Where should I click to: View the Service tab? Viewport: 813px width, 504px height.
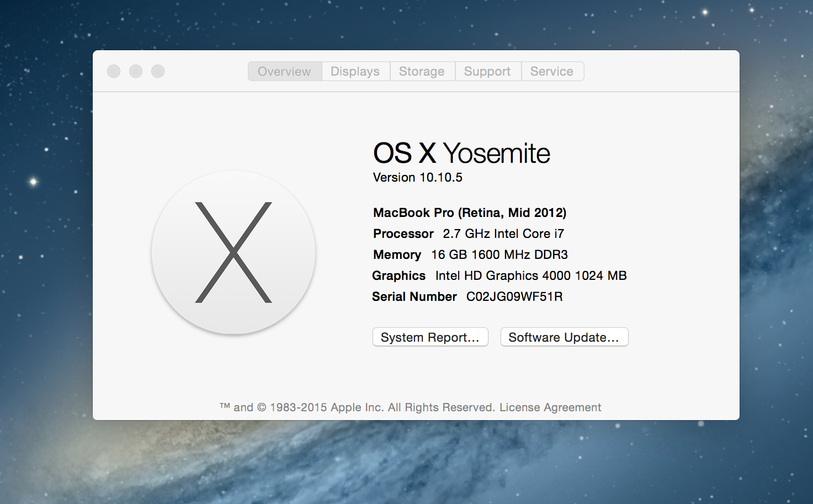point(552,71)
